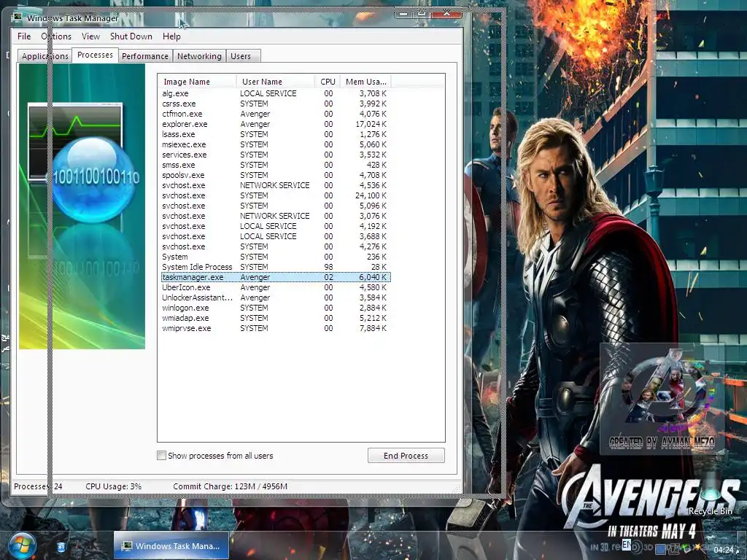Select the UberIcon.exe process
The height and width of the screenshot is (560, 747).
tap(275, 287)
